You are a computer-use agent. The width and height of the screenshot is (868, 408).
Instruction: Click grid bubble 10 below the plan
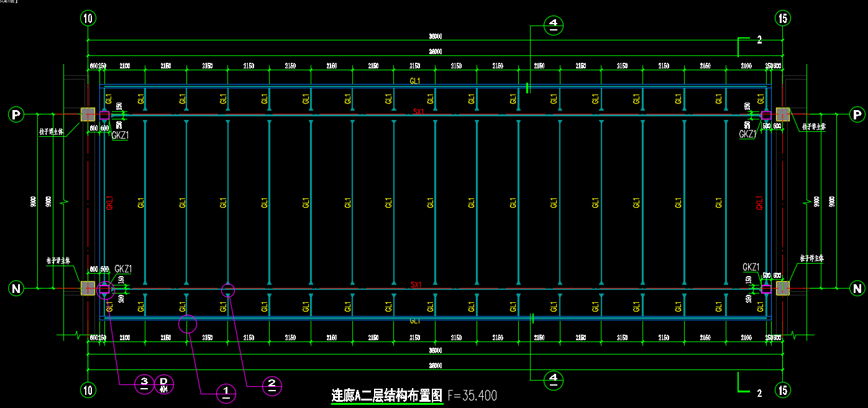pyautogui.click(x=88, y=390)
